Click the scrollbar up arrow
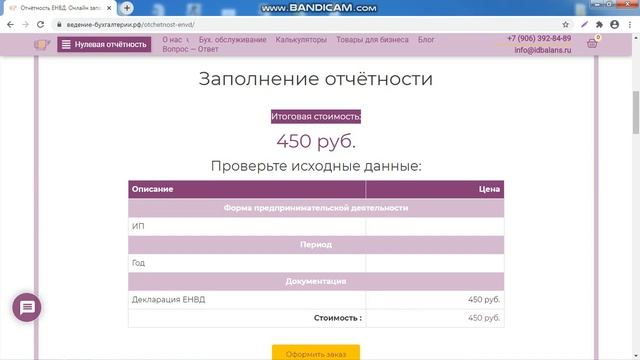The width and height of the screenshot is (640, 360). point(636,38)
